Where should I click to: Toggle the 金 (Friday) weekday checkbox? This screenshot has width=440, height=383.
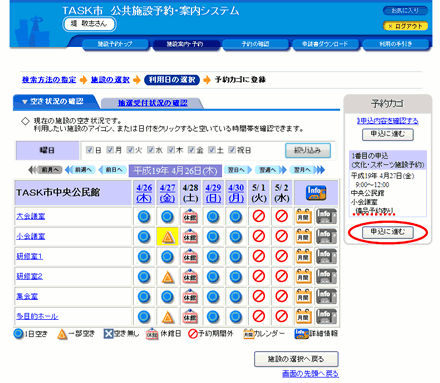(191, 150)
